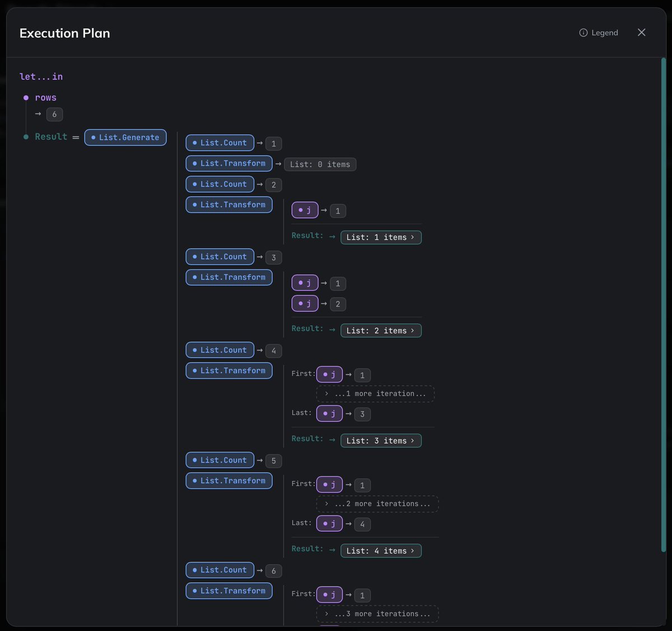Click the 'Last:' label beside j → 3
This screenshot has width=672, height=631.
[301, 413]
